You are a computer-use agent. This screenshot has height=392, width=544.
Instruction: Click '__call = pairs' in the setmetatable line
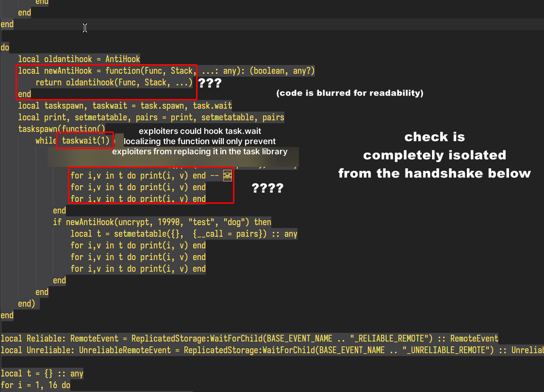pyautogui.click(x=228, y=234)
